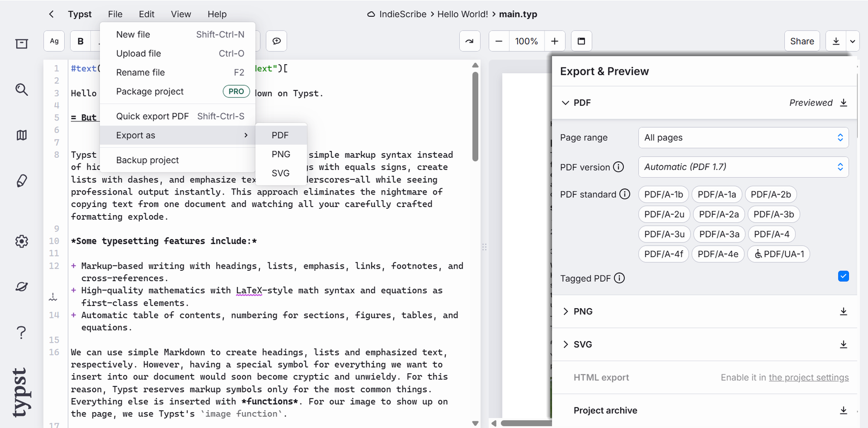868x428 pixels.
Task: Go back using the left chevron arrow
Action: click(x=51, y=14)
